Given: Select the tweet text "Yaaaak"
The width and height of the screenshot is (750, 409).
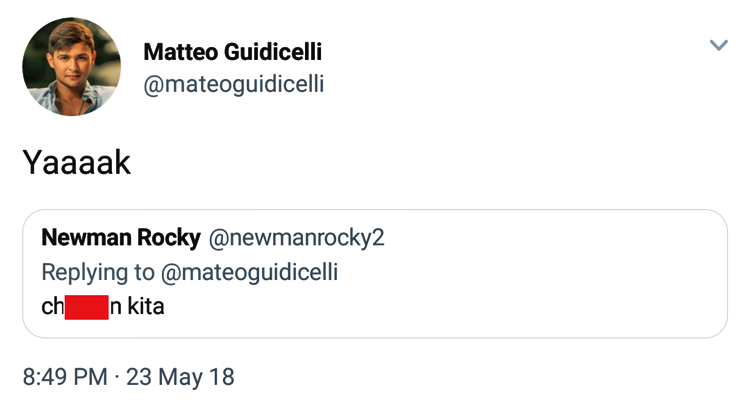Looking at the screenshot, I should [77, 162].
